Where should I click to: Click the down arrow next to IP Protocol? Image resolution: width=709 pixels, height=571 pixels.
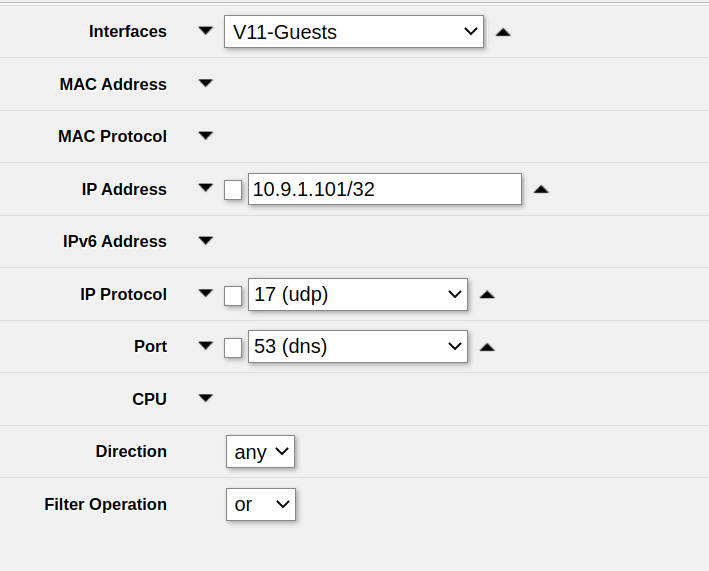[x=206, y=294]
